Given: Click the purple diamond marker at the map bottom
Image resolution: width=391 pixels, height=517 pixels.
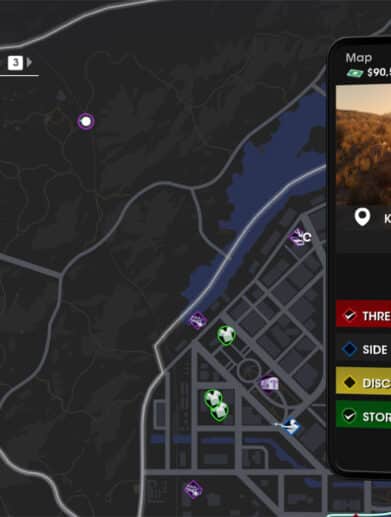Looking at the screenshot, I should (x=193, y=490).
